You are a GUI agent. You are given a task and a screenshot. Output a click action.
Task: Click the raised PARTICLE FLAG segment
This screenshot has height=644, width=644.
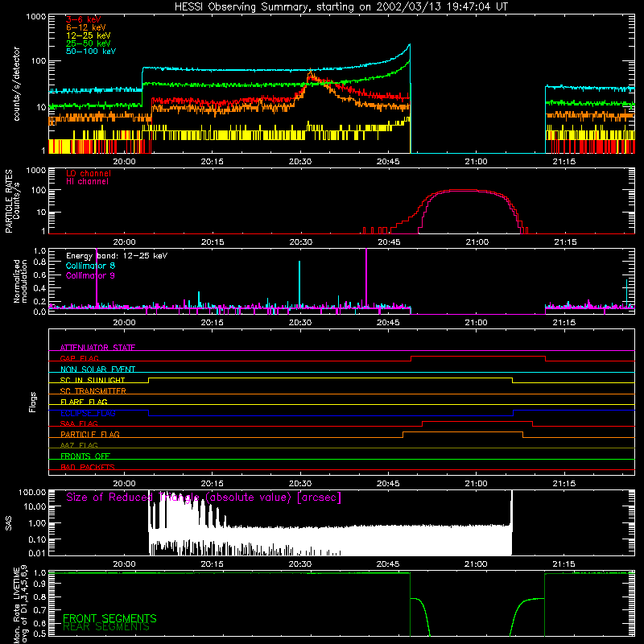[463, 432]
